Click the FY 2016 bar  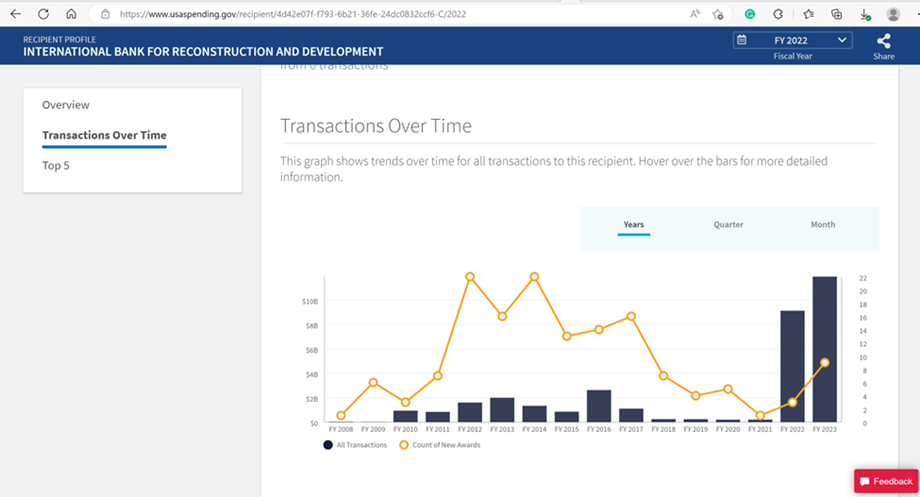coord(599,406)
